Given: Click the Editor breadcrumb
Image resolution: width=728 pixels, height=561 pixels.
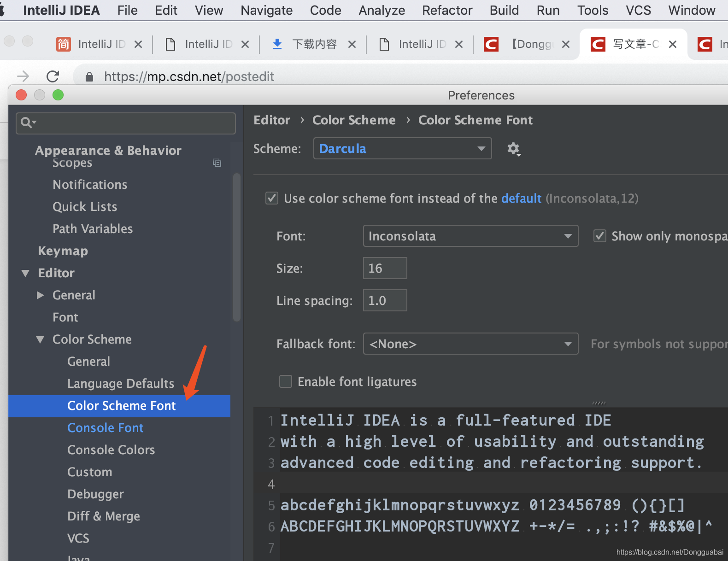Looking at the screenshot, I should 272,120.
